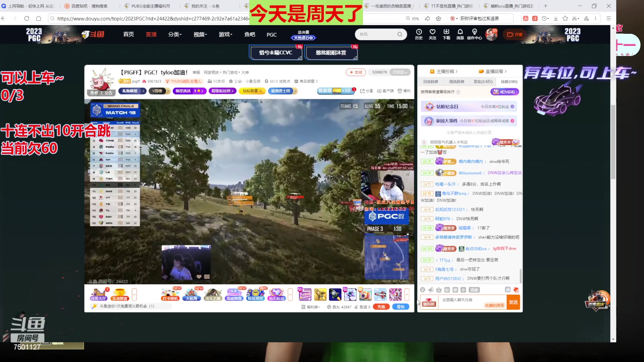Viewport: 644px width, 362px height.
Task: Toggle the danmaku filter 滤 switch
Action: pos(507,290)
